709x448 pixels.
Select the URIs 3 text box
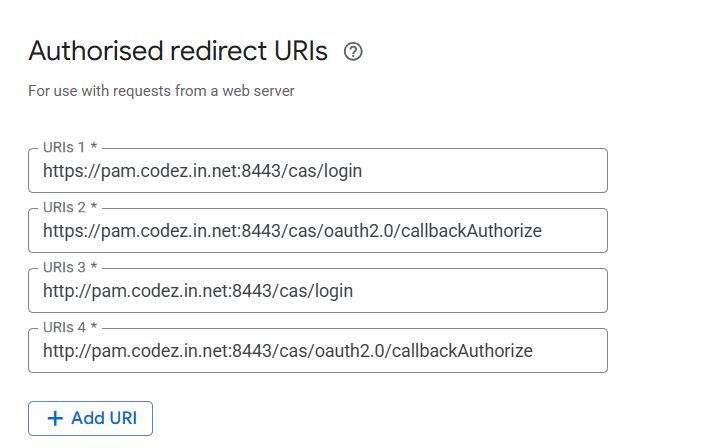318,291
